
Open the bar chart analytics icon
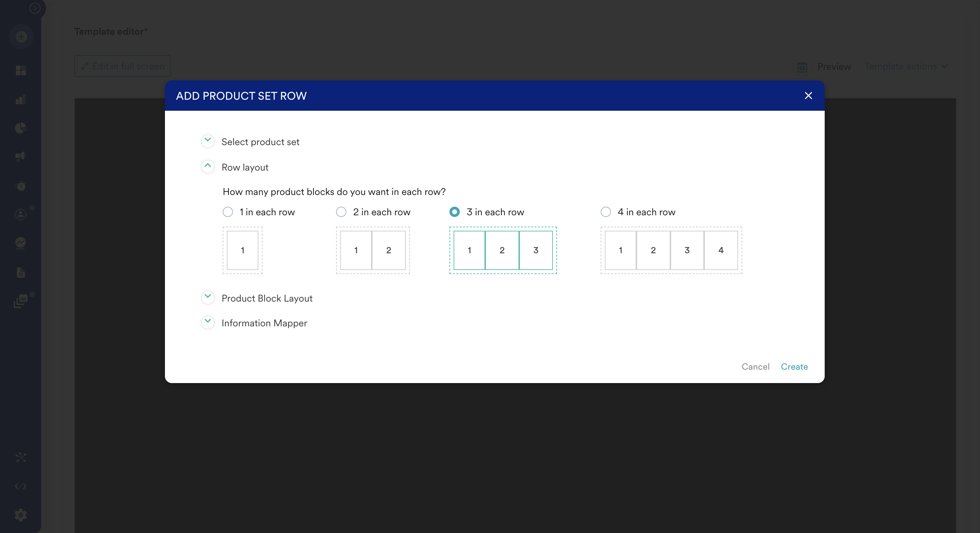[21, 100]
